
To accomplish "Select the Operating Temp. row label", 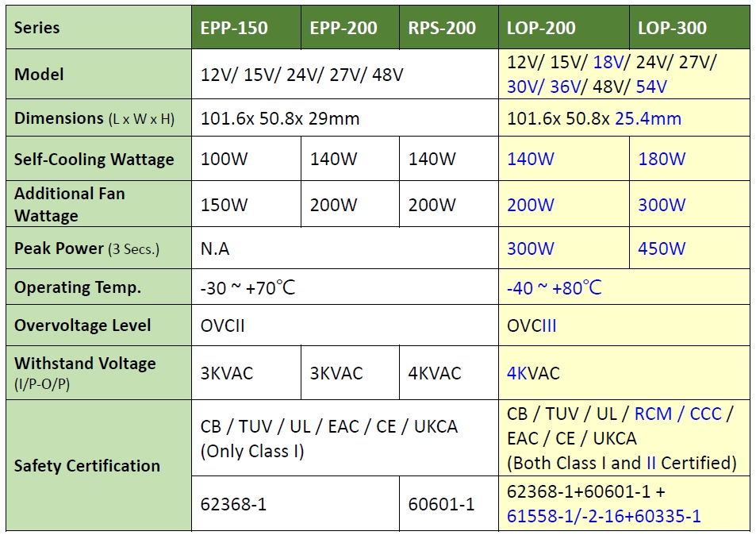I will (x=77, y=287).
